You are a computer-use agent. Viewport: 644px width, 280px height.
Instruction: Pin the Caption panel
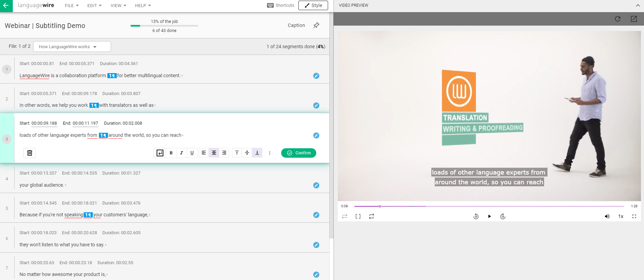tap(316, 25)
